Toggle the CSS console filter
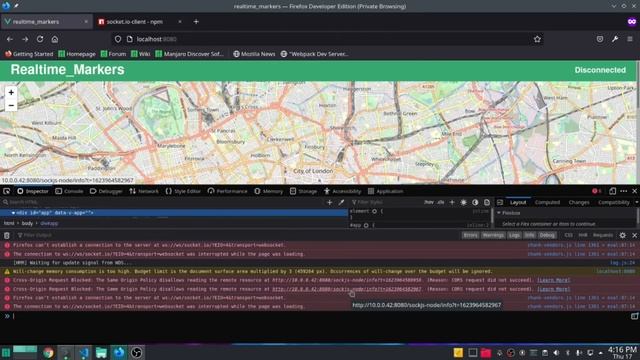This screenshot has height=360, width=640. pyautogui.click(x=569, y=235)
